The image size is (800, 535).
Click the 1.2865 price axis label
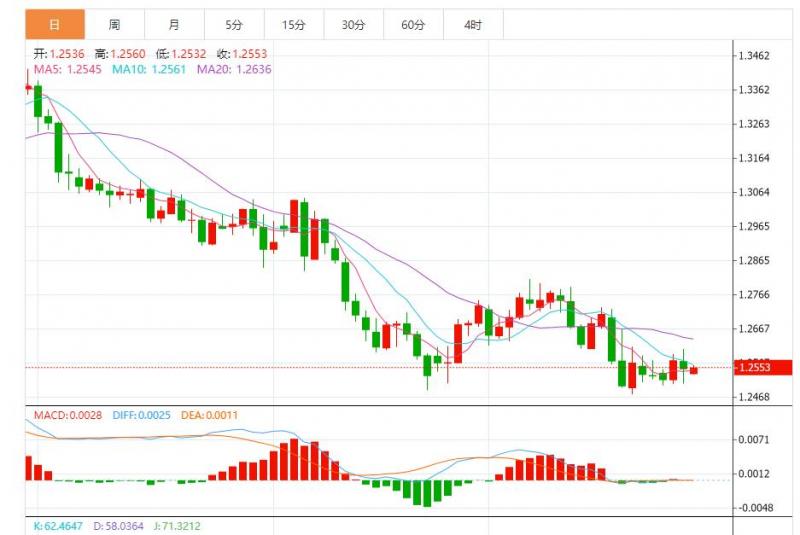pos(754,261)
